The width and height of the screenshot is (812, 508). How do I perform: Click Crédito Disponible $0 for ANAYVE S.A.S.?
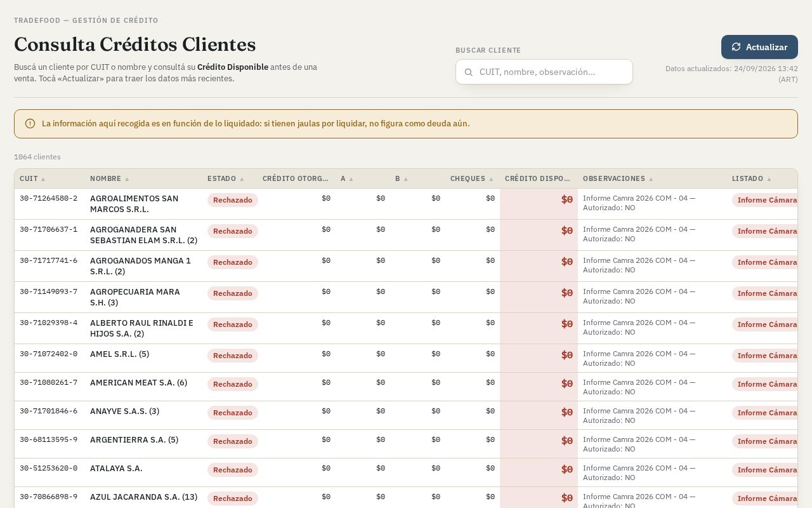[566, 412]
